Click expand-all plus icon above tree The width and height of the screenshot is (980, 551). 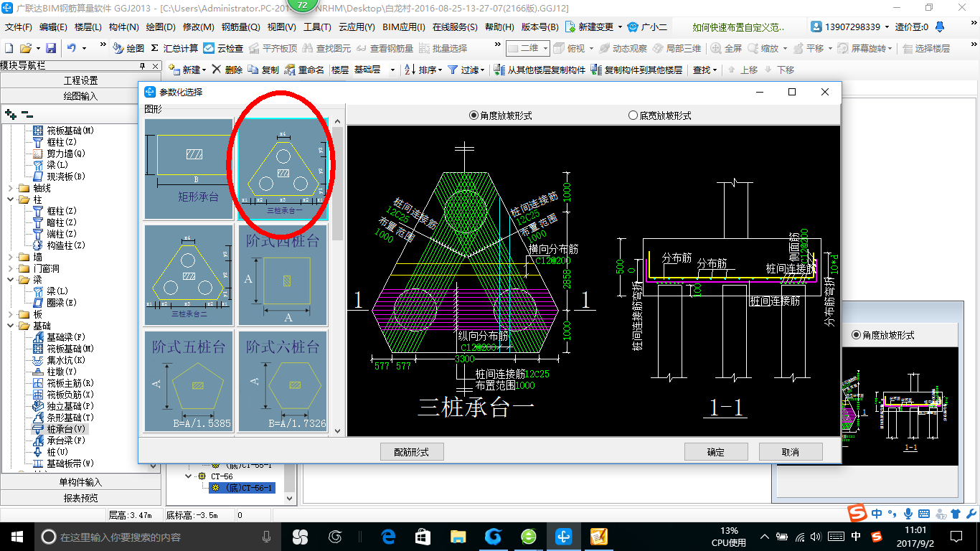point(11,113)
